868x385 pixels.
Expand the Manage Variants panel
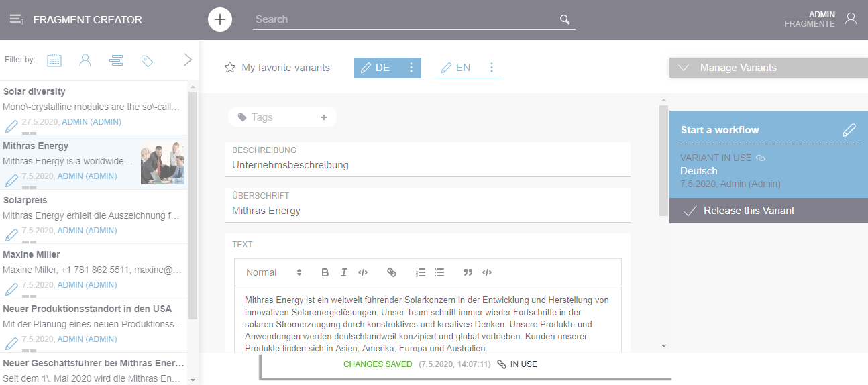click(x=769, y=68)
